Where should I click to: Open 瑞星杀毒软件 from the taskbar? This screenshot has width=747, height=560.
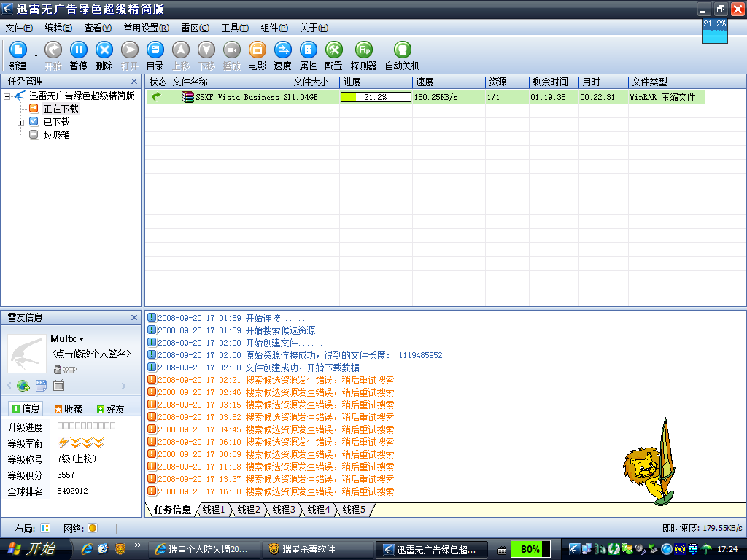pos(317,550)
